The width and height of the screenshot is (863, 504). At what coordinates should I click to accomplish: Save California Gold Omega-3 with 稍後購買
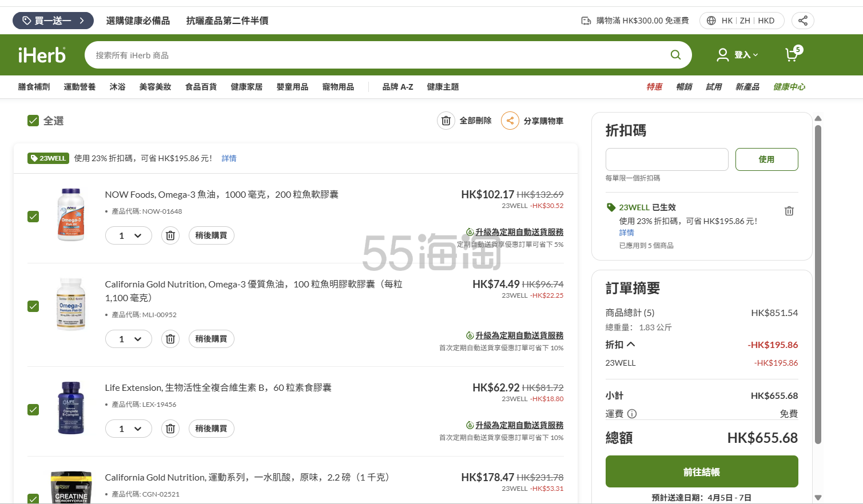(211, 339)
